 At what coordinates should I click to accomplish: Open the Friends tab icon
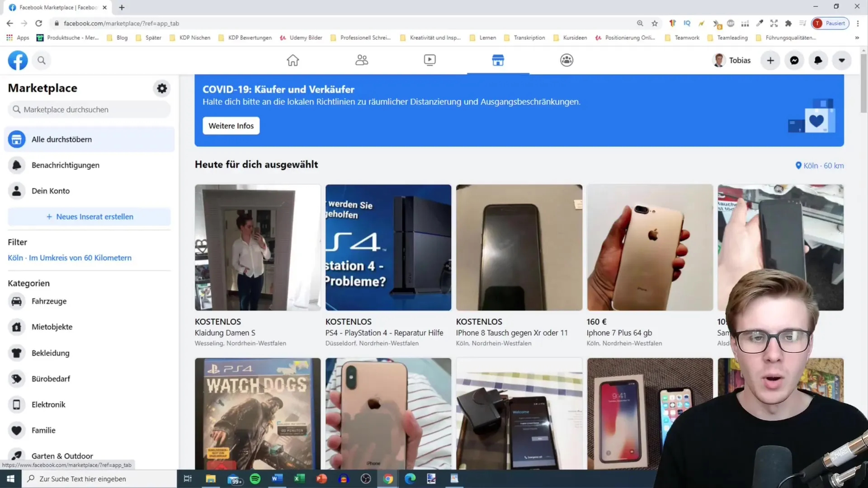tap(362, 60)
